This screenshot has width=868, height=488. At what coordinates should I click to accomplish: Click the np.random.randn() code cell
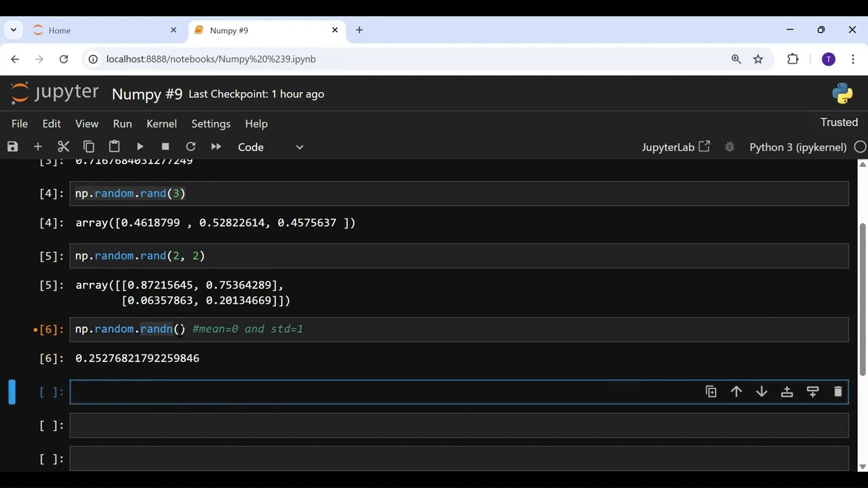[x=459, y=329]
